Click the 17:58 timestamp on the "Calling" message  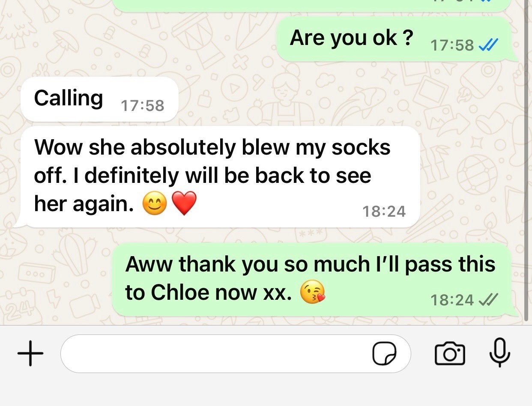pyautogui.click(x=143, y=105)
